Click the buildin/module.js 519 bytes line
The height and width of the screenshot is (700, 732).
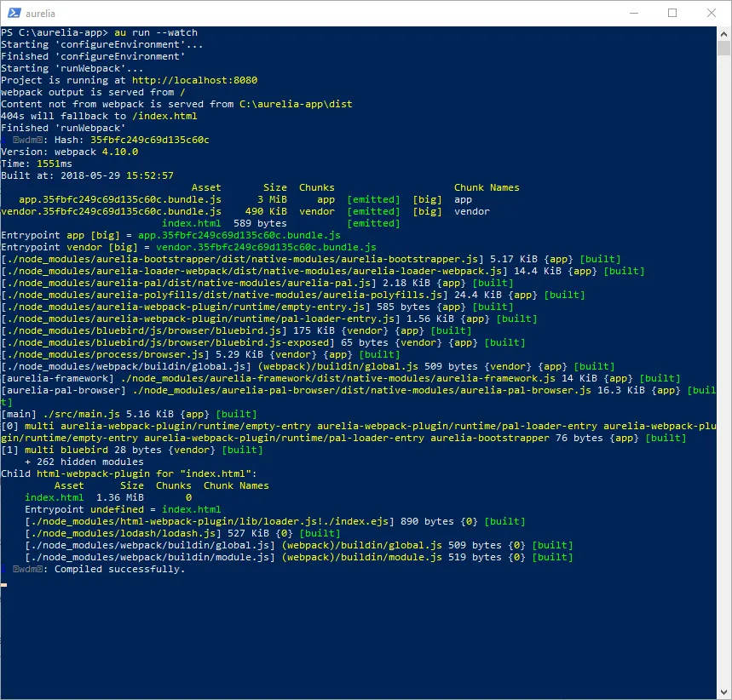coord(299,558)
